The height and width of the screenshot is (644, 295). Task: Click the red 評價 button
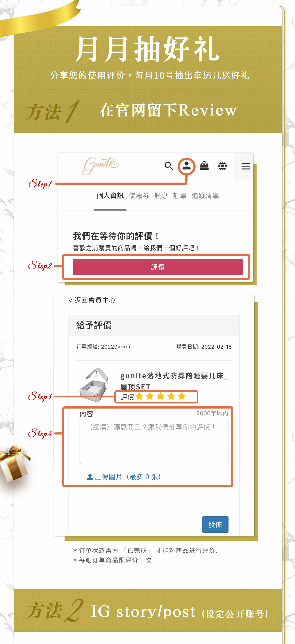click(x=158, y=267)
